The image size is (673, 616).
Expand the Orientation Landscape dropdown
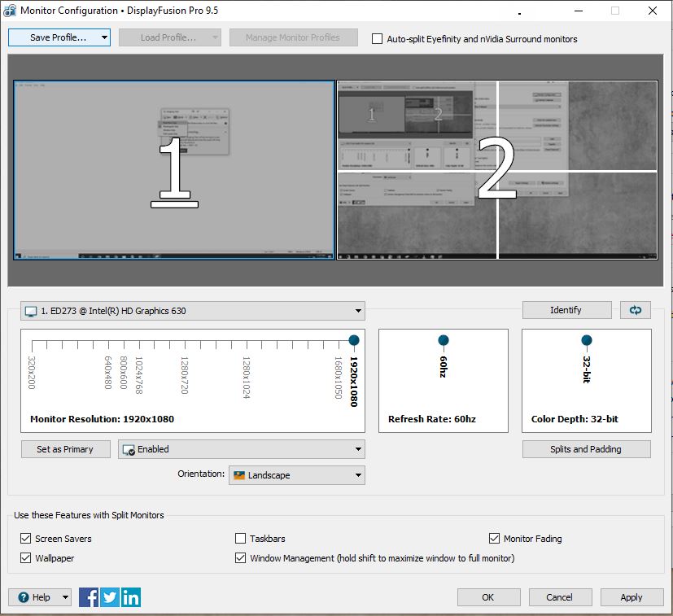pos(358,475)
